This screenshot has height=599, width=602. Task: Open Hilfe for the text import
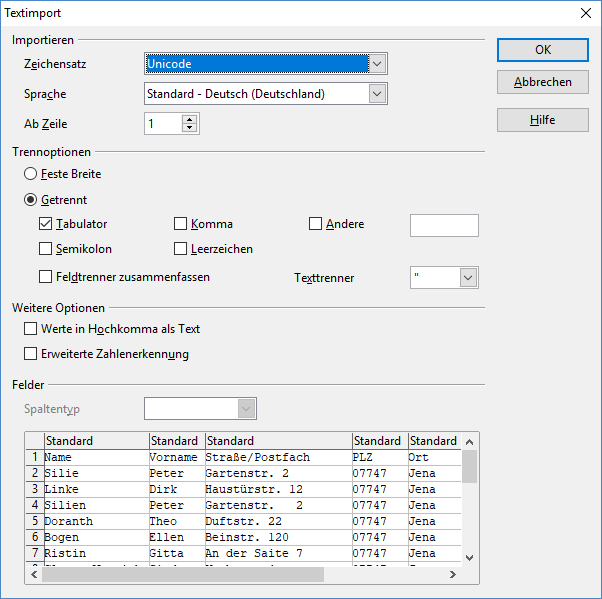pos(542,119)
